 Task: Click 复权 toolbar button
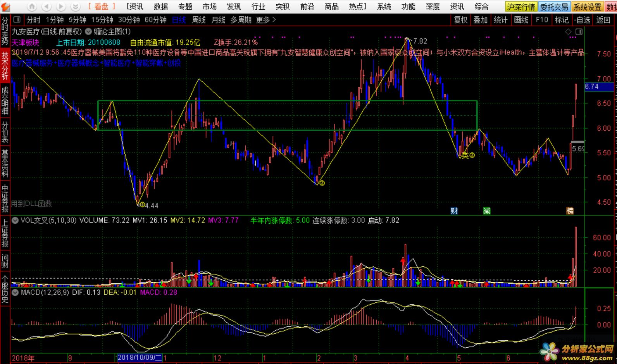point(461,20)
